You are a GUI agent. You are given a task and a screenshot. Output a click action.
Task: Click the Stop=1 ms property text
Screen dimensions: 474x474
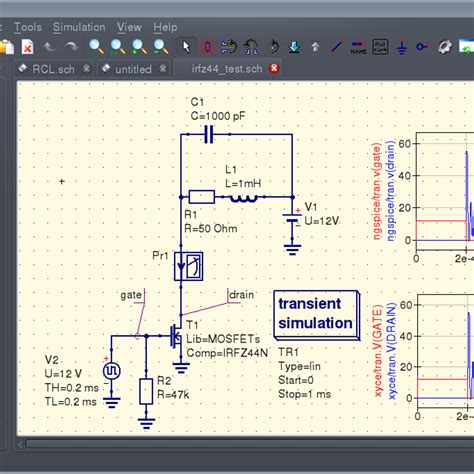click(x=305, y=394)
